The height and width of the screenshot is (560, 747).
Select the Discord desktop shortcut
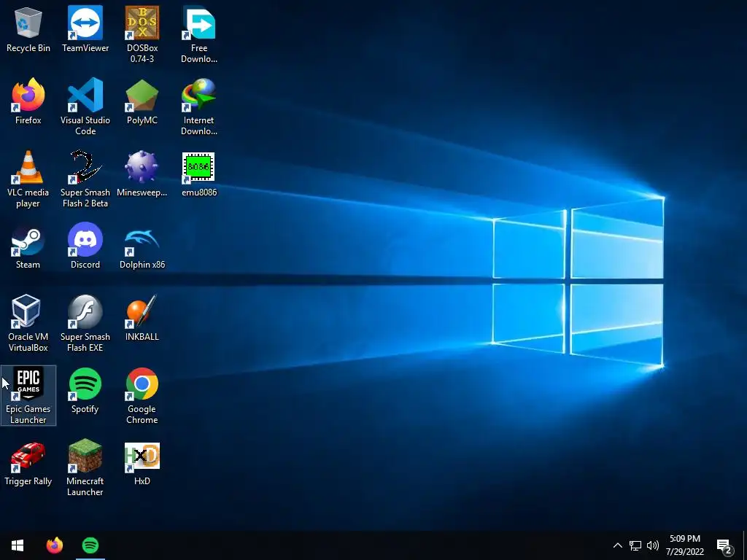85,246
